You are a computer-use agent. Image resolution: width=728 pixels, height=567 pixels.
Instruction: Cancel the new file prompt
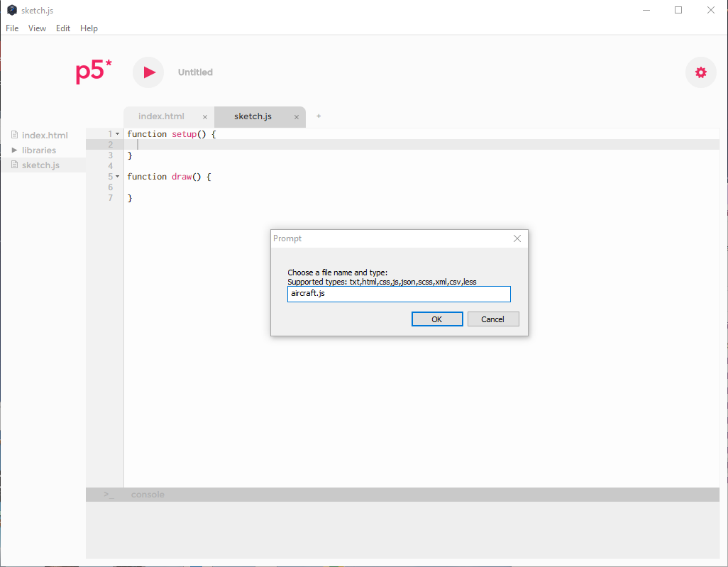click(493, 319)
